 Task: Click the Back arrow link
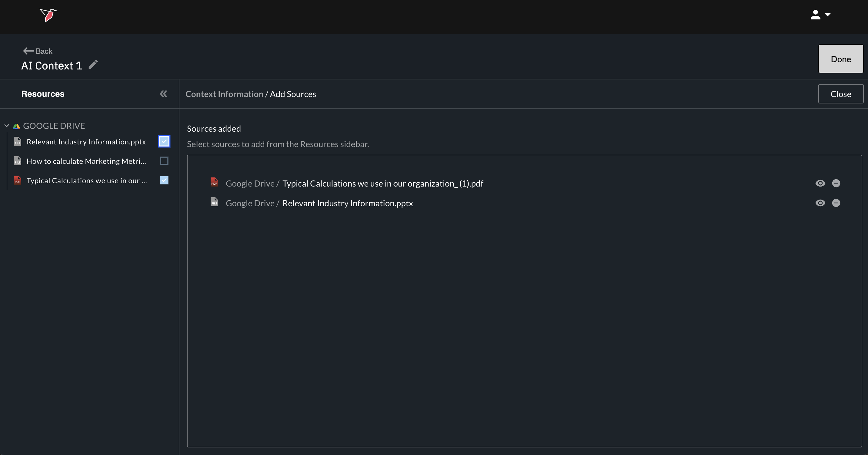tap(37, 51)
